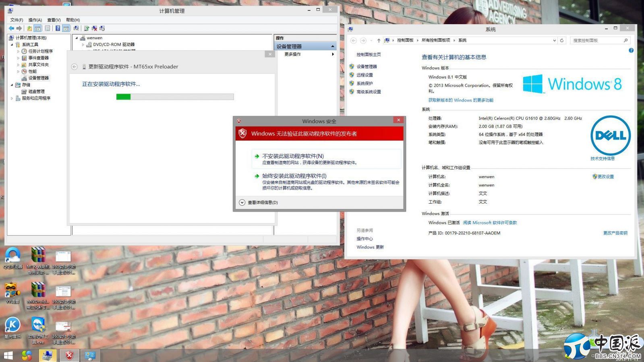Open YY语音 desktop shortcut
The height and width of the screenshot is (362, 644).
click(12, 293)
